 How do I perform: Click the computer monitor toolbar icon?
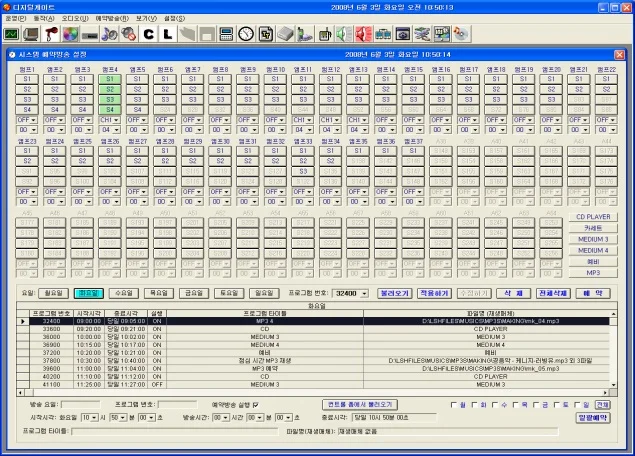pos(31,34)
